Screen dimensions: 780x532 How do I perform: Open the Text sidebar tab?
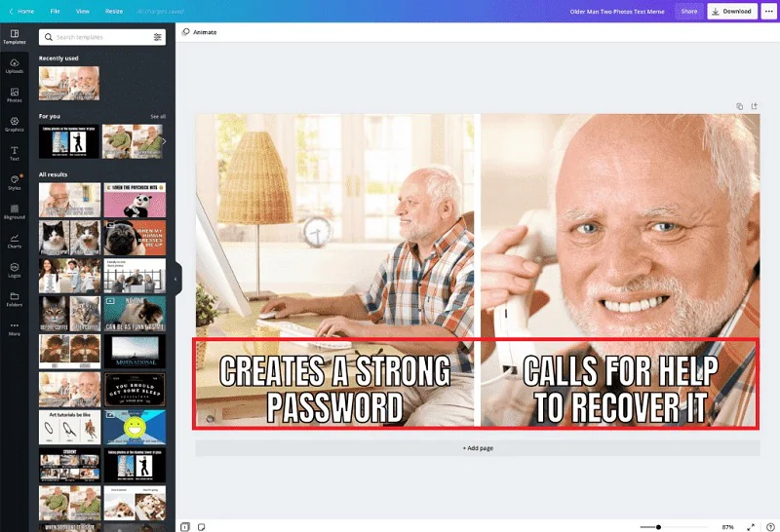[15, 154]
